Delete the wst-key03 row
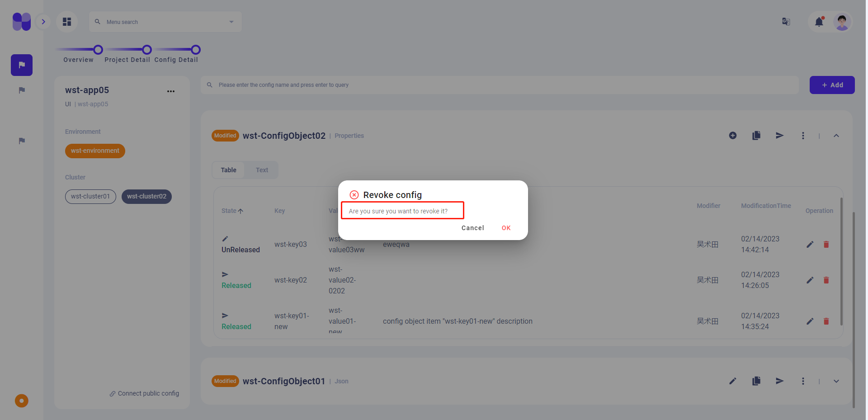 826,245
